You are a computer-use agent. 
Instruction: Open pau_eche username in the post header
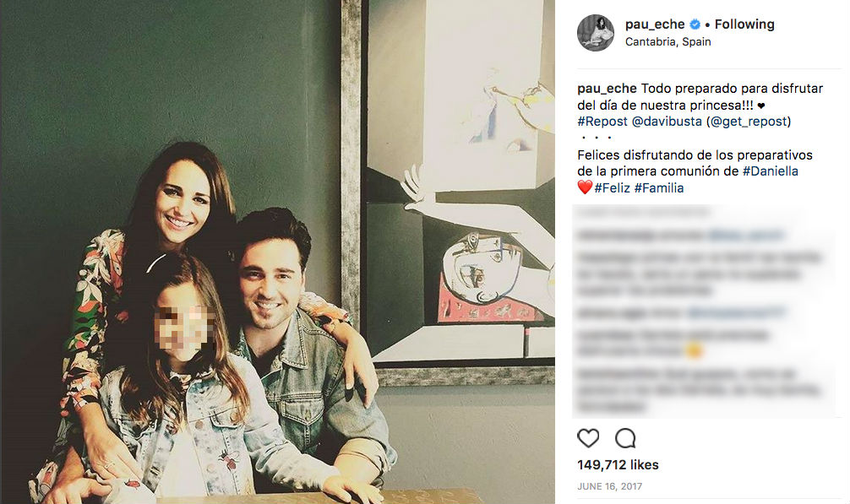click(655, 24)
